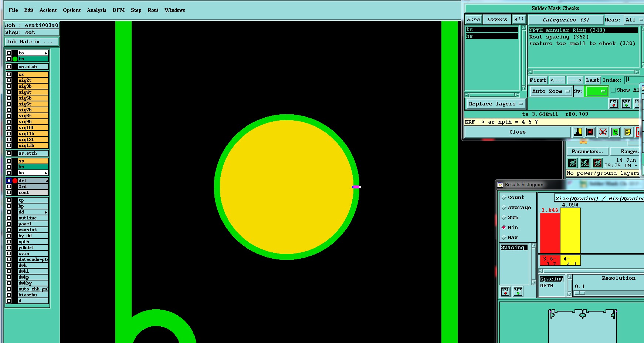Click the crossed-out REF icon
Viewport: 644px width, 343px height.
[x=603, y=132]
